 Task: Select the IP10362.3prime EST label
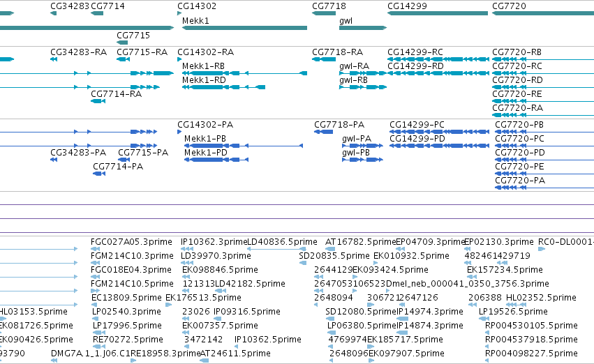click(214, 242)
